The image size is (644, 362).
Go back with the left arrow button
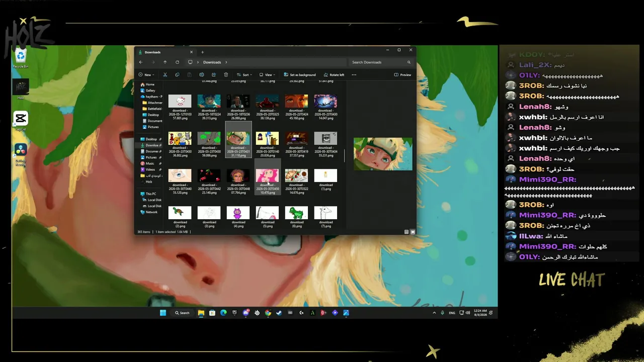[x=141, y=62]
